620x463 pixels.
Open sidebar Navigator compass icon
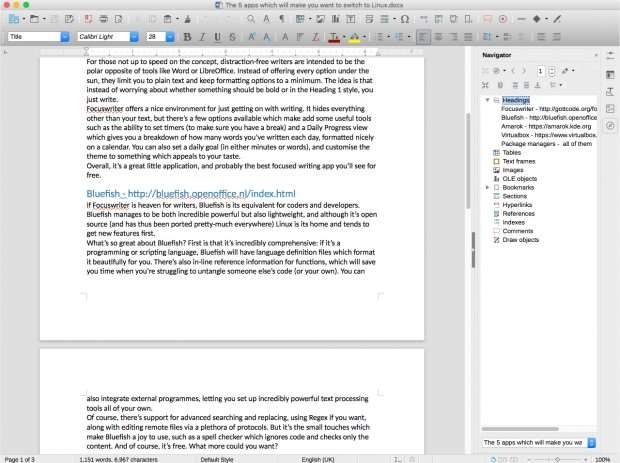point(610,126)
